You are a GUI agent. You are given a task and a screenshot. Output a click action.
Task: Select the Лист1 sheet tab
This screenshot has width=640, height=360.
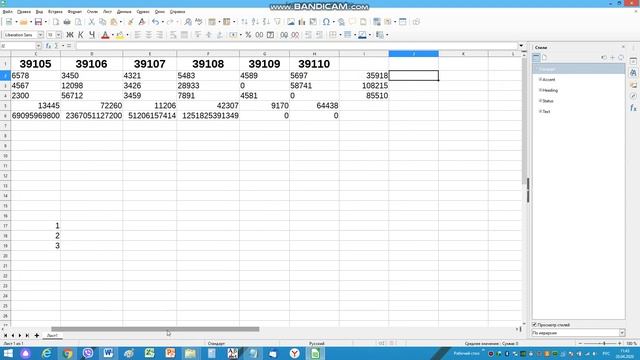(x=52, y=336)
